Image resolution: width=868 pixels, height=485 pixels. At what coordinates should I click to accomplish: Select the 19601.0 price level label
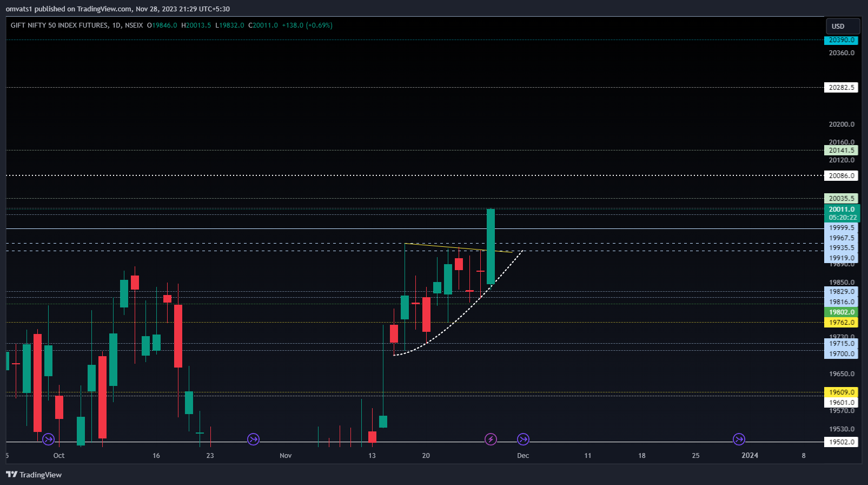[x=841, y=403]
